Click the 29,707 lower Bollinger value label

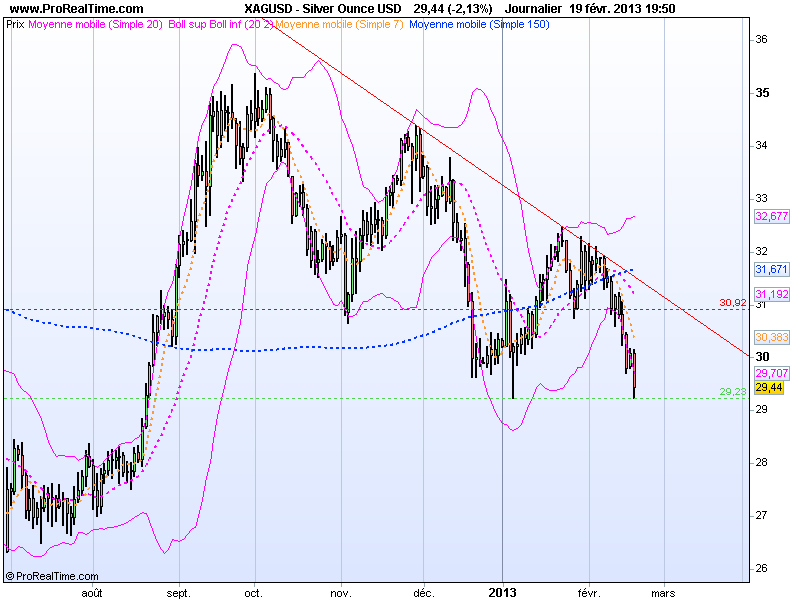click(772, 373)
